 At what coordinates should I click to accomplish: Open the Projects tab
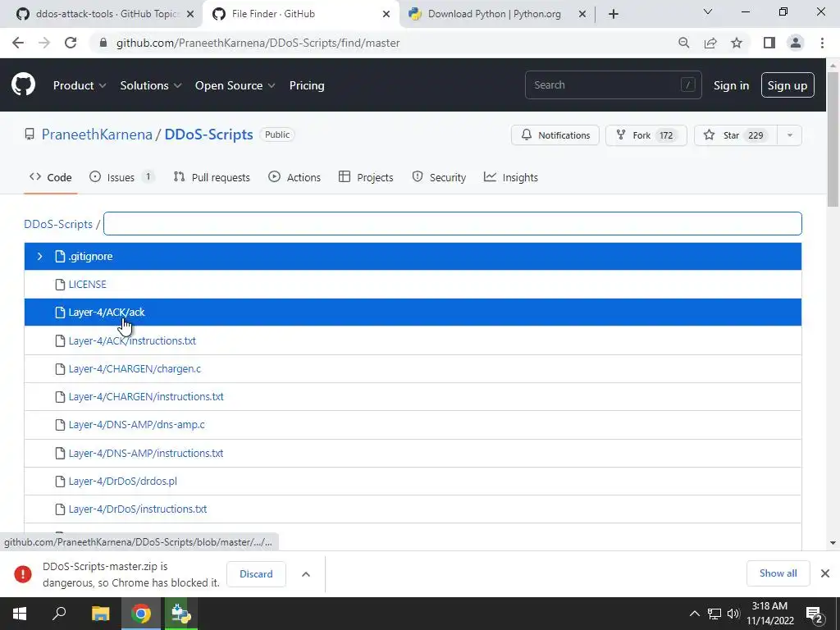pyautogui.click(x=366, y=177)
